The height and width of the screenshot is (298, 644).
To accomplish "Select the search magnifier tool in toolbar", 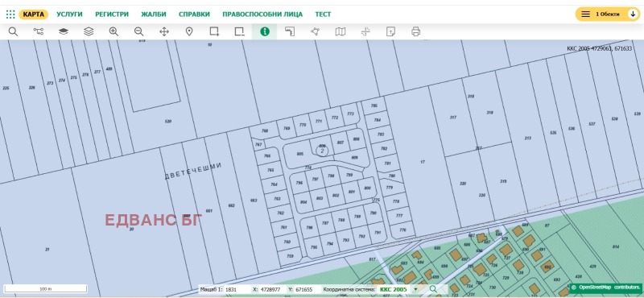I will click(13, 31).
